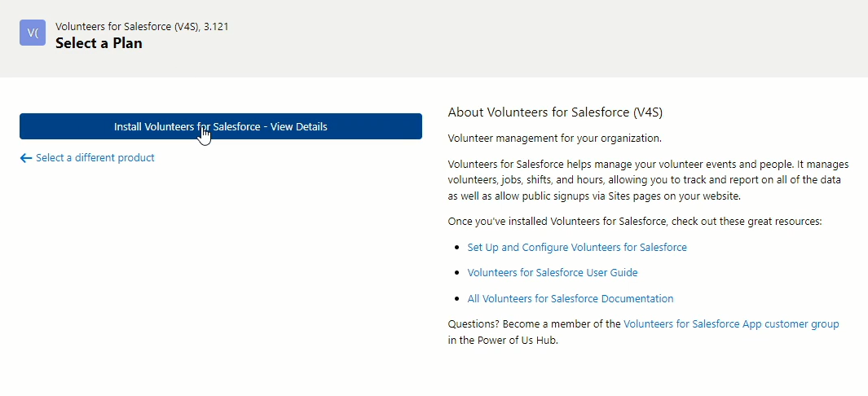Click the header product name Volunteers for Salesforce (V4S)
Screen dimensions: 868x396
point(127,27)
